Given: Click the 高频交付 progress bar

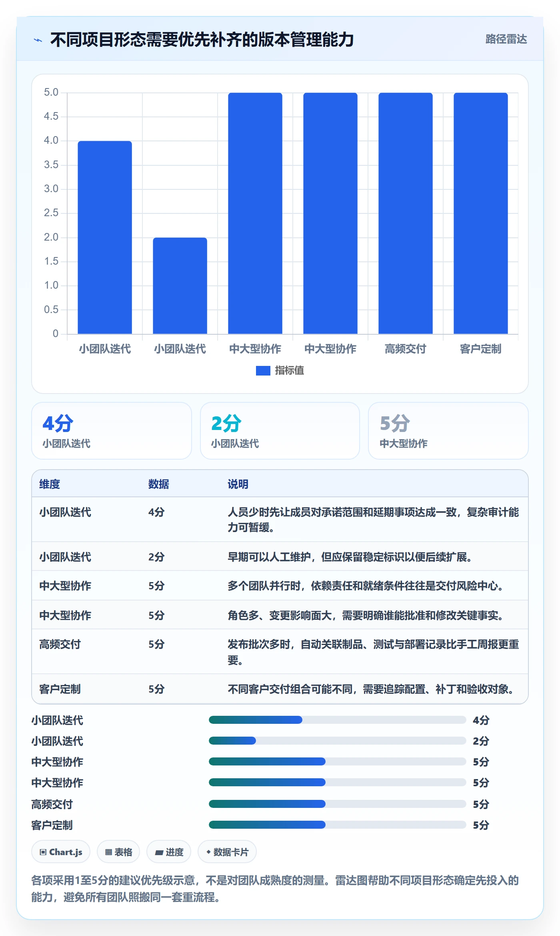Looking at the screenshot, I should pyautogui.click(x=338, y=804).
